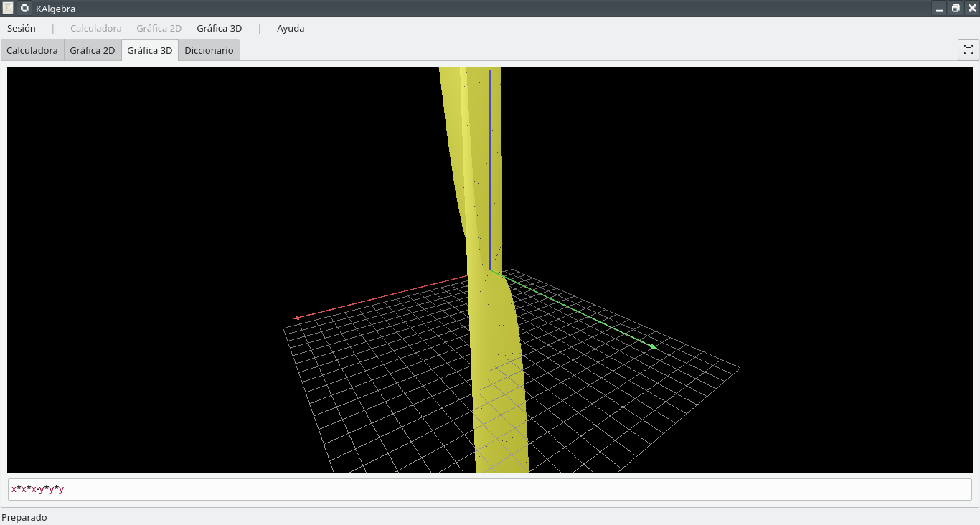This screenshot has width=980, height=525.
Task: Open the disabled Calculadora menu
Action: tap(95, 29)
